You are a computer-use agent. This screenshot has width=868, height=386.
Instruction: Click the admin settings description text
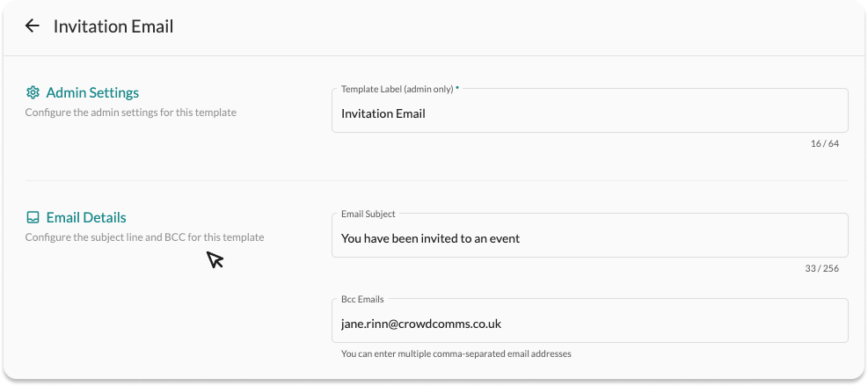[x=130, y=113]
